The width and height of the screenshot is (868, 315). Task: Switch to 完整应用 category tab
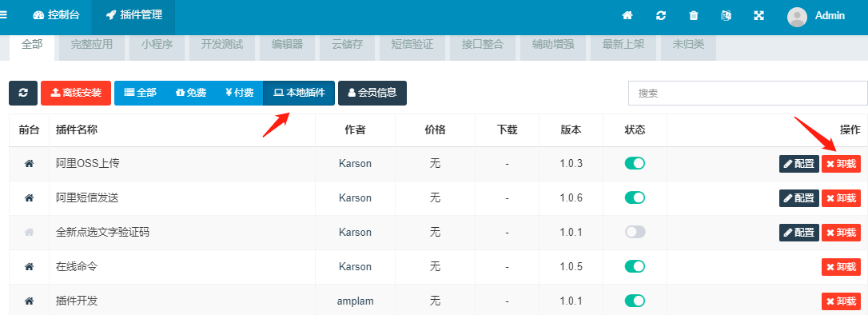(x=91, y=46)
